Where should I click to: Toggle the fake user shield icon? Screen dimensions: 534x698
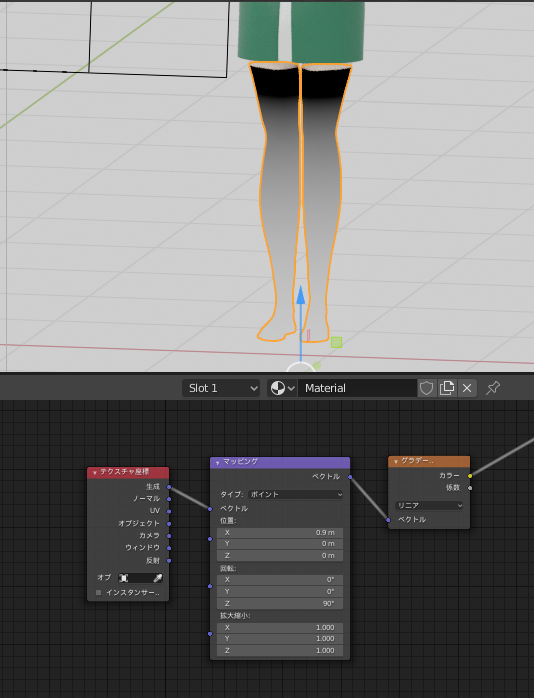pyautogui.click(x=426, y=388)
